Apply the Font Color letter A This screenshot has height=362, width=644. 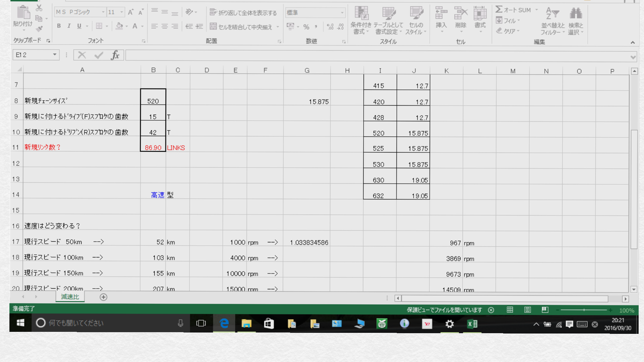(x=135, y=26)
